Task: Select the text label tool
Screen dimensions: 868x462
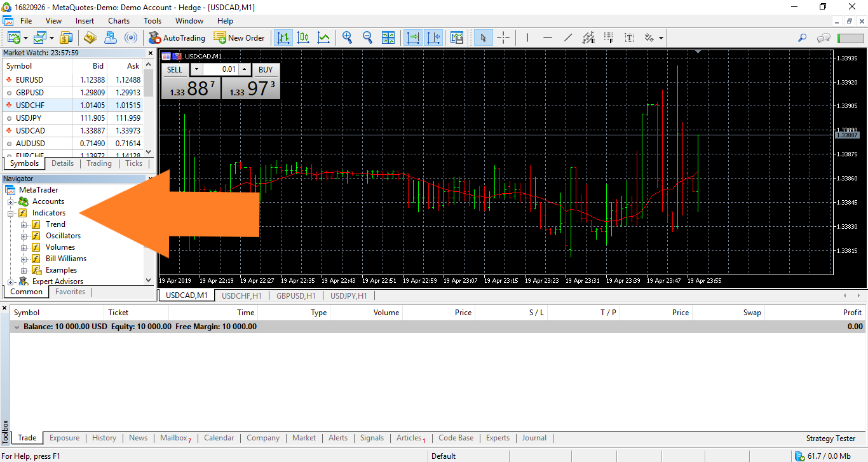Action: click(629, 37)
